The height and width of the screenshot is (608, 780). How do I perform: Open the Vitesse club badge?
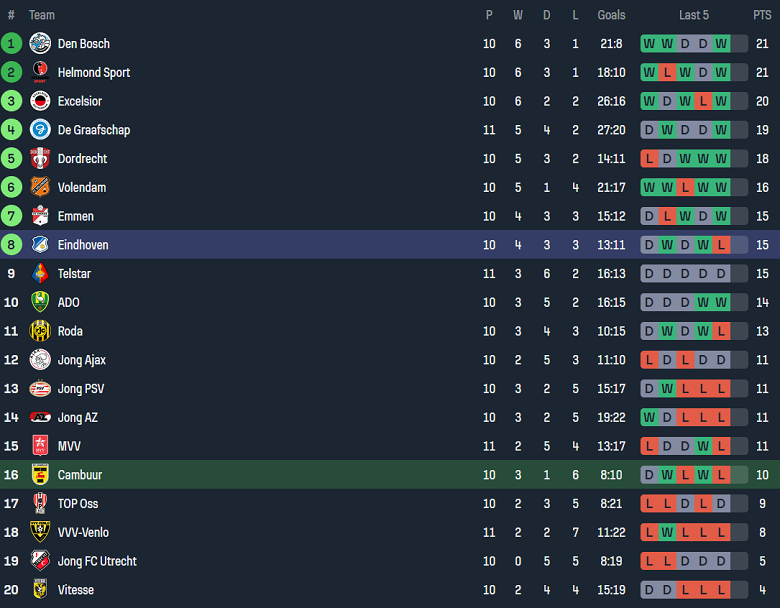click(x=40, y=590)
